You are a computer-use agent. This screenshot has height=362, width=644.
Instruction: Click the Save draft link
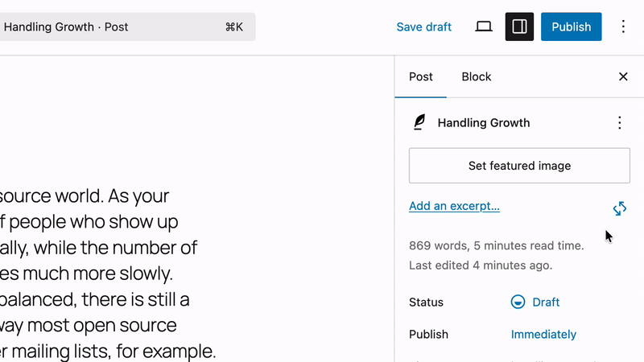point(423,27)
